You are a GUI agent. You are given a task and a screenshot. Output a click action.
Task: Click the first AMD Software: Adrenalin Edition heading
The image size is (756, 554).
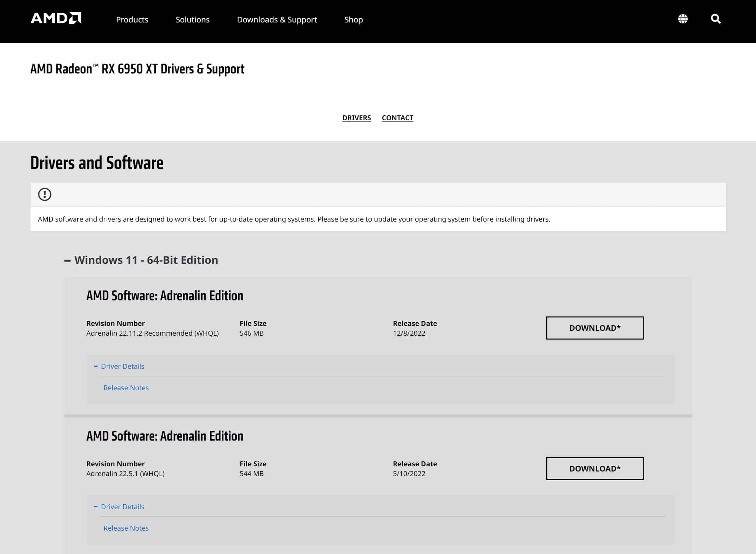165,296
